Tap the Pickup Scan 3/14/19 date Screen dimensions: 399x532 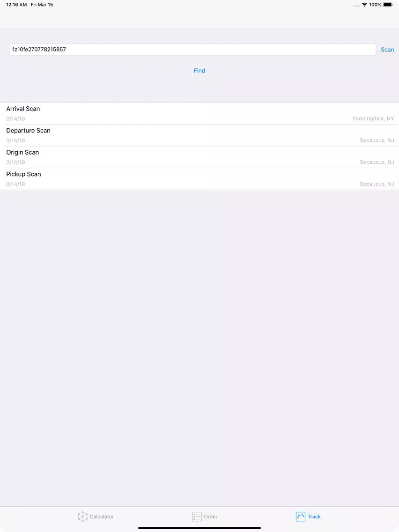tap(15, 184)
